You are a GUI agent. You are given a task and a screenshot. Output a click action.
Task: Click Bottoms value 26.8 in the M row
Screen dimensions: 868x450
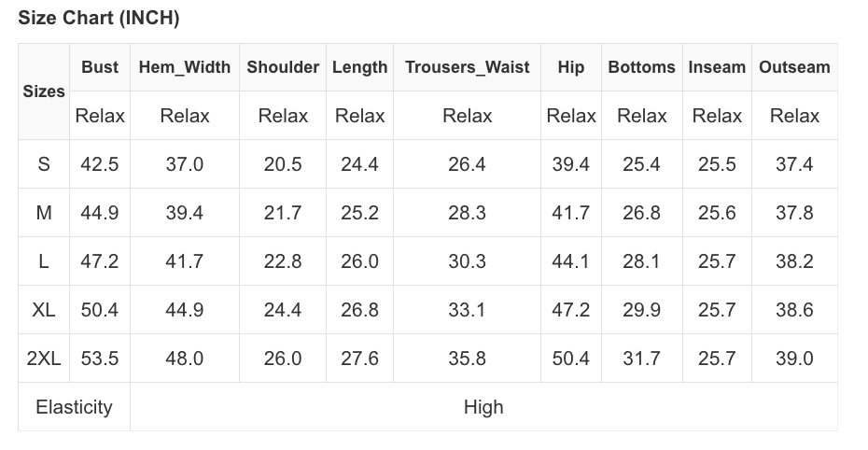(641, 213)
